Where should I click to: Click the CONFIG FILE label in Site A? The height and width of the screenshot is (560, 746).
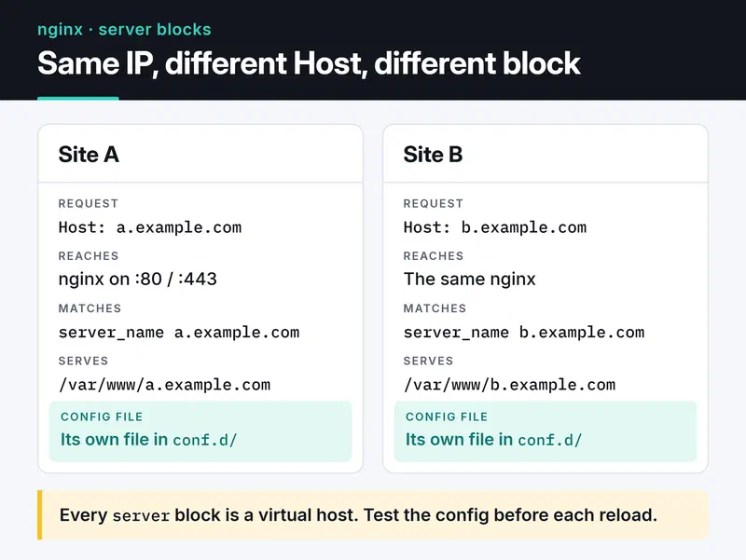(x=102, y=417)
